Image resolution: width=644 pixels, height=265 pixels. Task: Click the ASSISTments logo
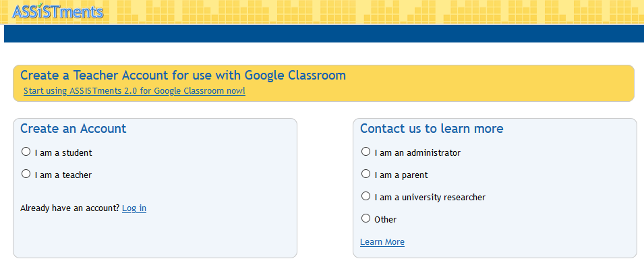(x=58, y=11)
